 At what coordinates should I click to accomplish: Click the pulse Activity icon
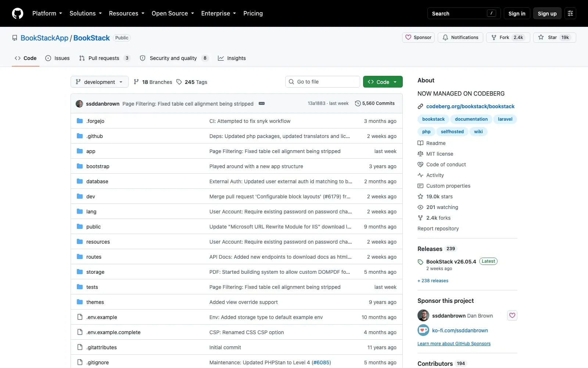click(x=420, y=175)
